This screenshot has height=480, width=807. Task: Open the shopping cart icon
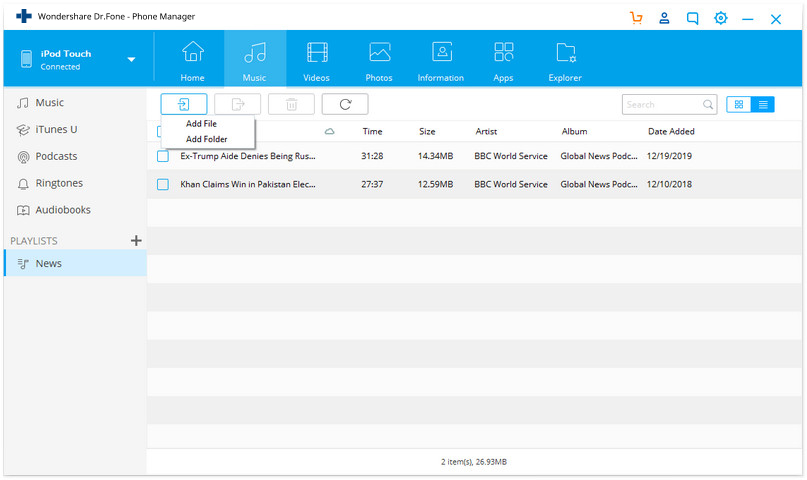[636, 19]
